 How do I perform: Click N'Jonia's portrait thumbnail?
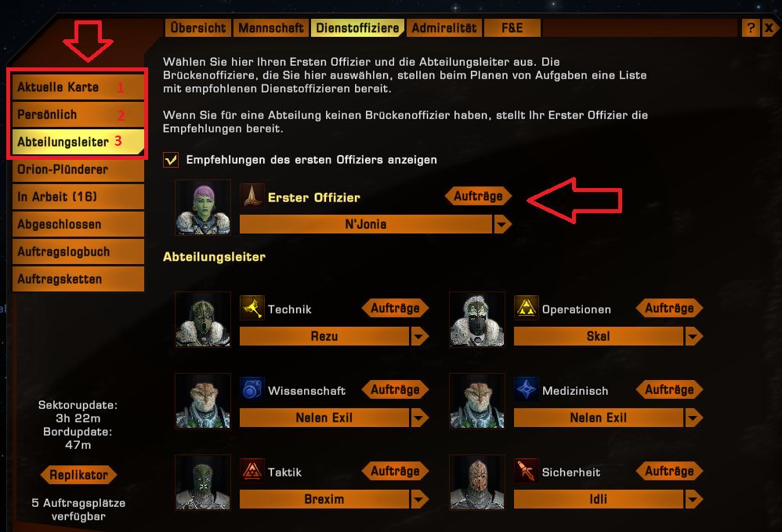click(203, 208)
